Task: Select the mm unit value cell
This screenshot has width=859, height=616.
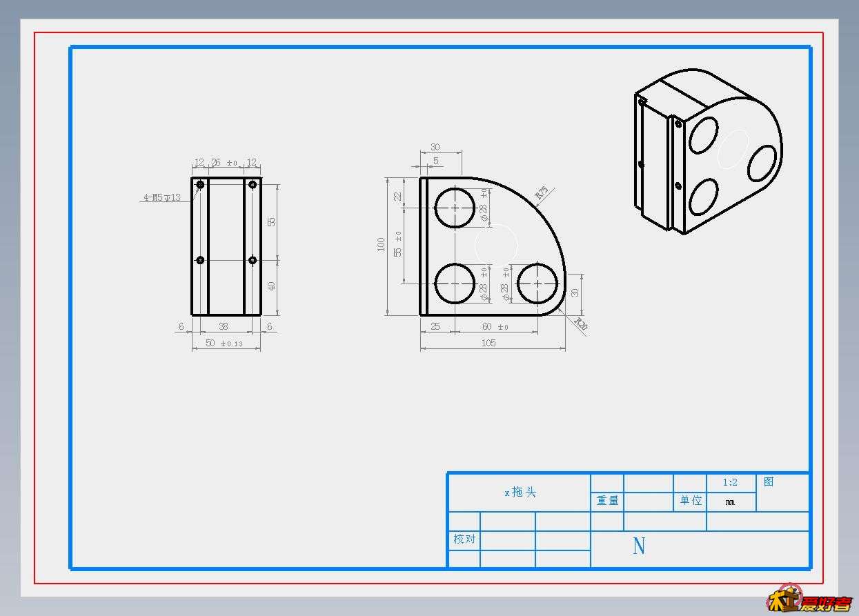Action: 731,502
